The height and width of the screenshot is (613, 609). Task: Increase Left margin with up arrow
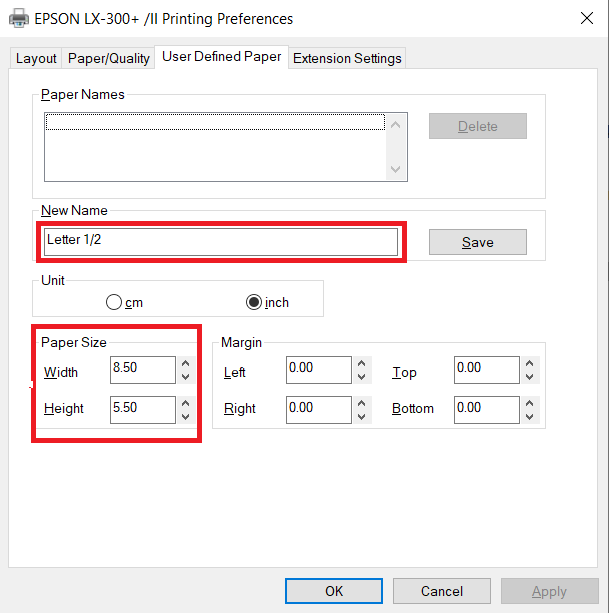362,363
